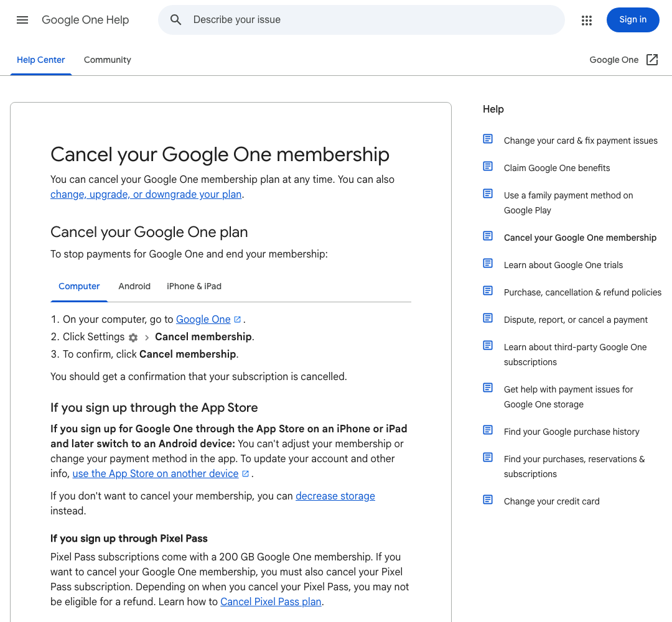Screen dimensions: 672x622
Task: Open Purchase, cancellation & refund policies
Action: tap(582, 292)
